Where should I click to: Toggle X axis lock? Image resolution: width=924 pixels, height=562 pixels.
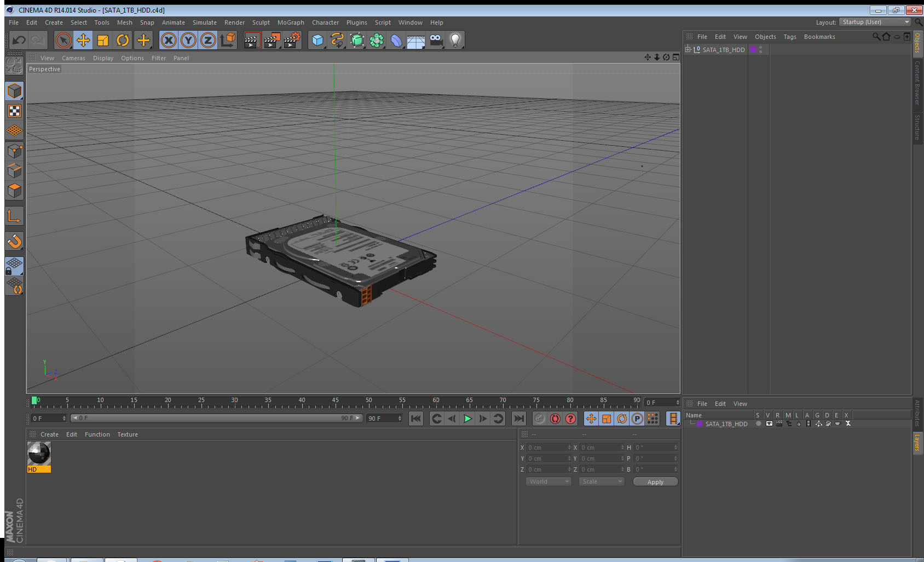[x=169, y=40]
